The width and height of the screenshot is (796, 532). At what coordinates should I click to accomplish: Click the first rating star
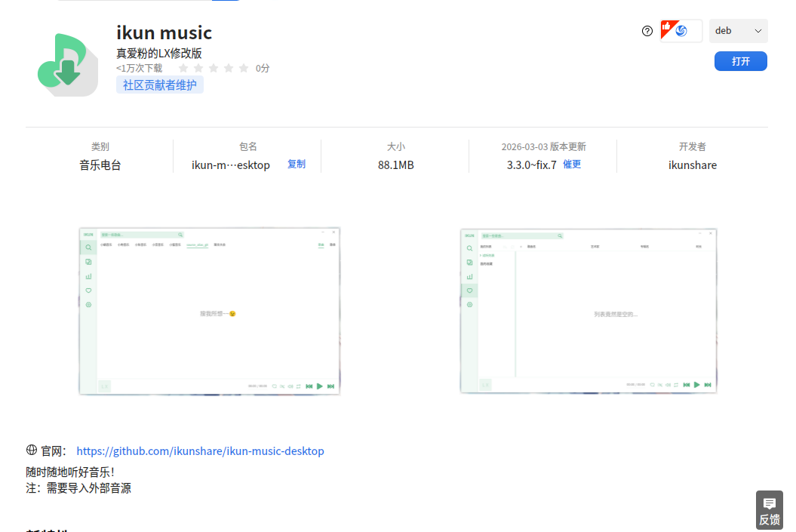(183, 68)
